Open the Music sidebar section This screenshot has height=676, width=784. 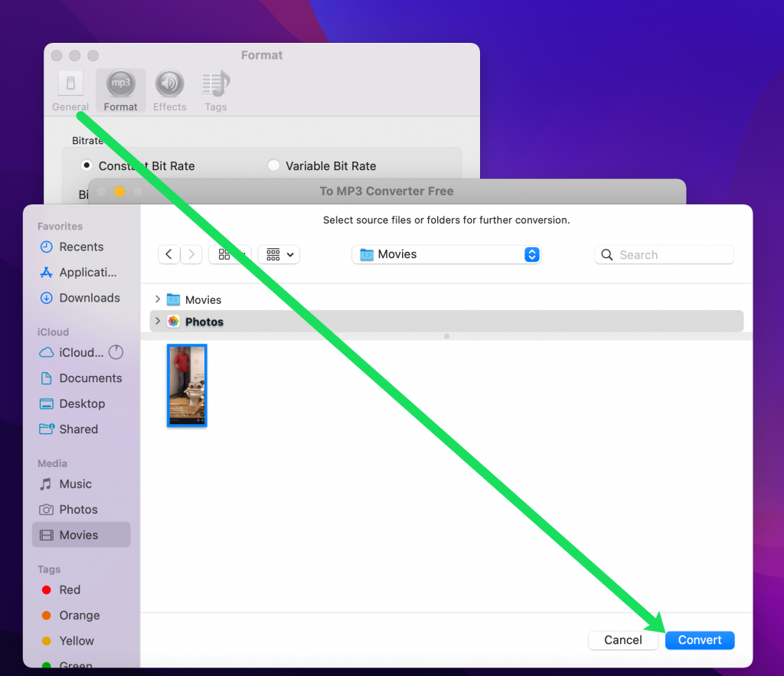pyautogui.click(x=73, y=484)
